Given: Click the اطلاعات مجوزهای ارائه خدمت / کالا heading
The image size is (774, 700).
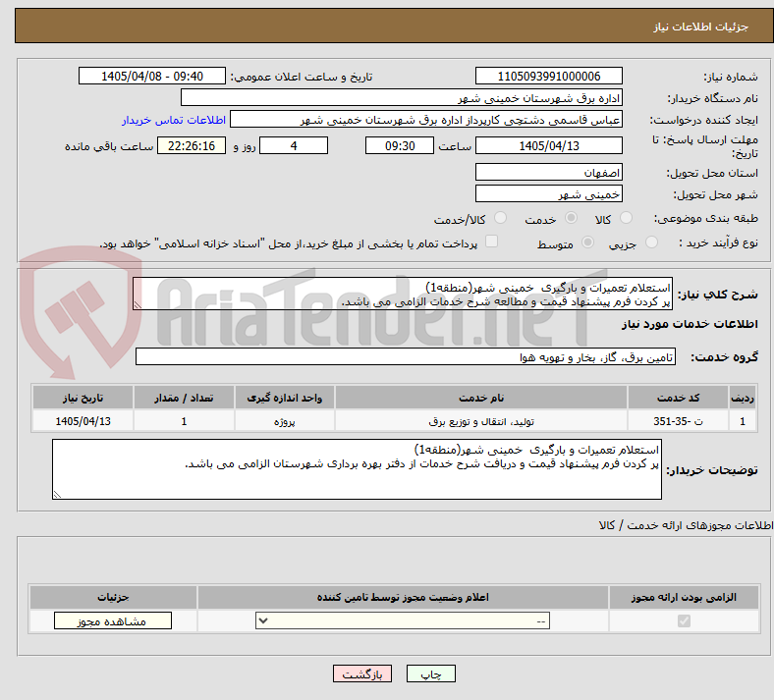Looking at the screenshot, I should [x=686, y=525].
